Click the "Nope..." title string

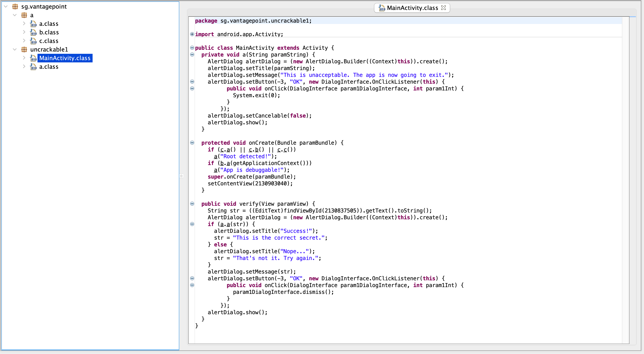[x=294, y=251]
